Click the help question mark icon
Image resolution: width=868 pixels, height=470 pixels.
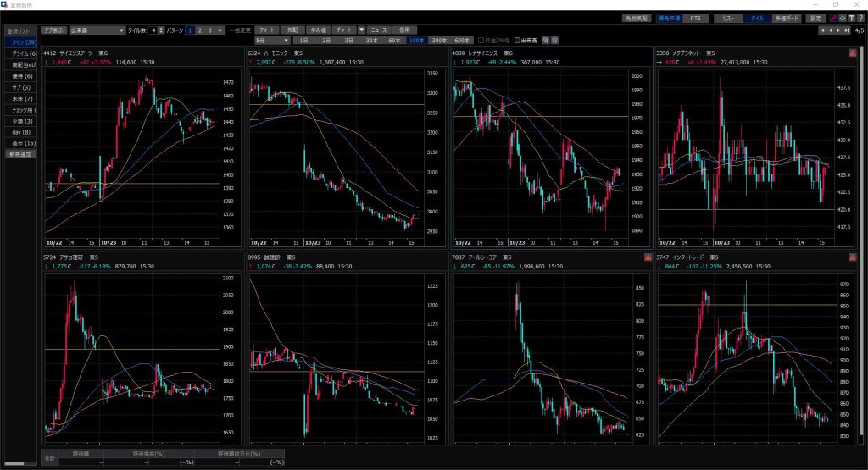860,18
